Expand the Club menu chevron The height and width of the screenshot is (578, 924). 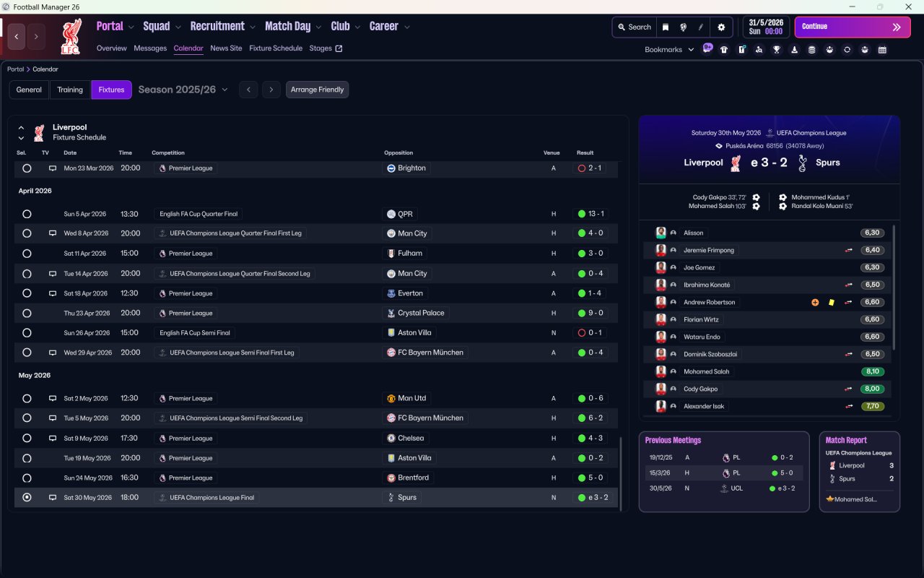(357, 27)
